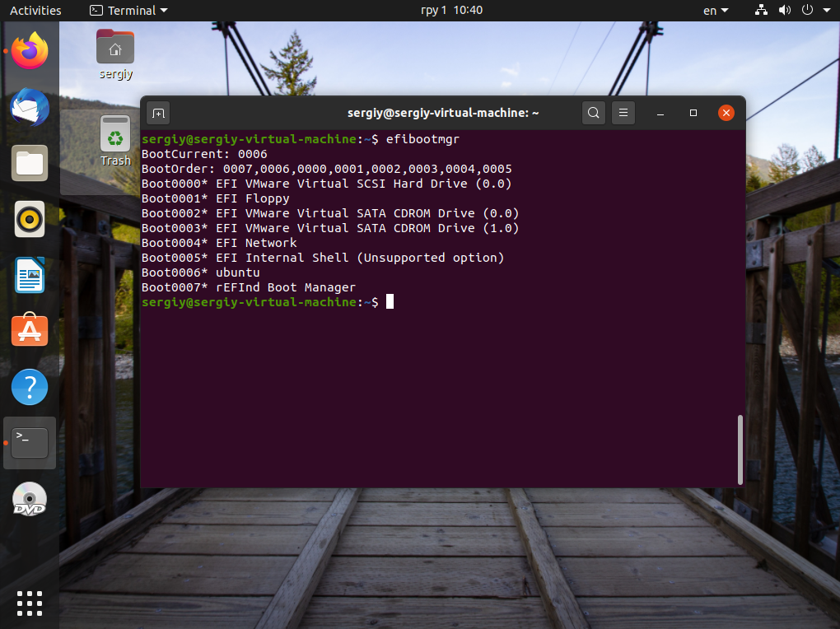Screen dimensions: 840x629
Task: Maximize the terminal window
Action: click(x=693, y=113)
